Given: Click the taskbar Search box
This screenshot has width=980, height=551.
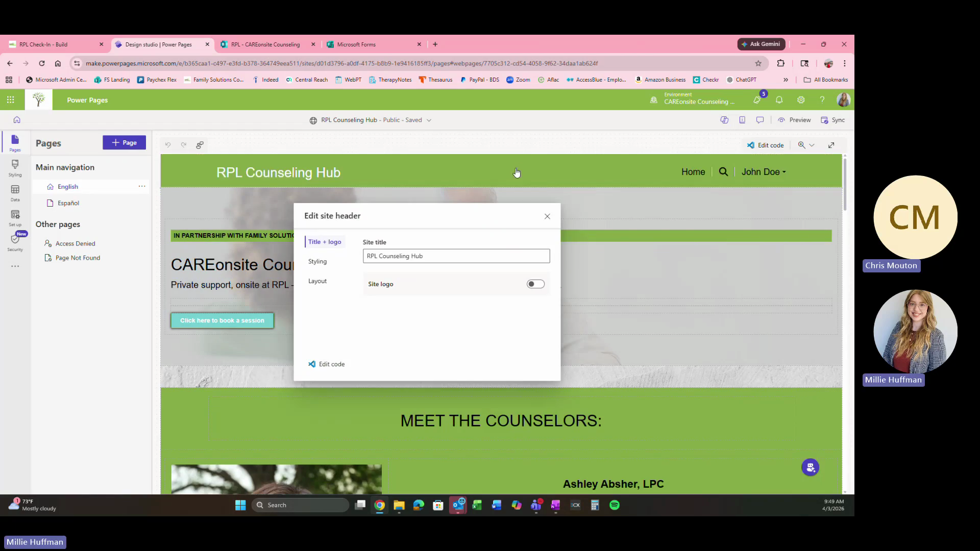Looking at the screenshot, I should point(300,505).
